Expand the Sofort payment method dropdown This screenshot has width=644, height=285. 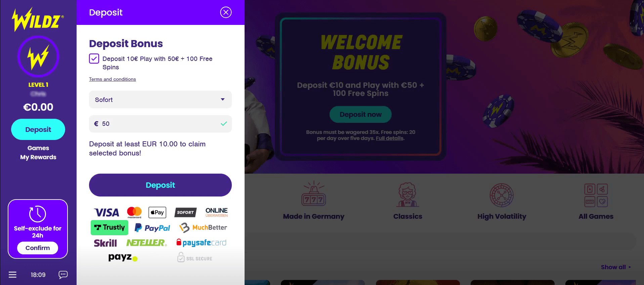(x=160, y=100)
